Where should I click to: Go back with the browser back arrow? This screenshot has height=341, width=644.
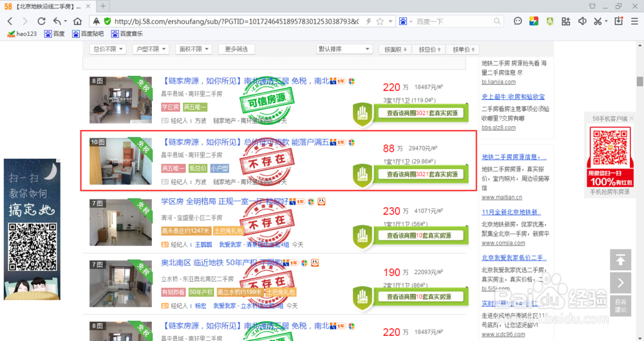pyautogui.click(x=10, y=21)
